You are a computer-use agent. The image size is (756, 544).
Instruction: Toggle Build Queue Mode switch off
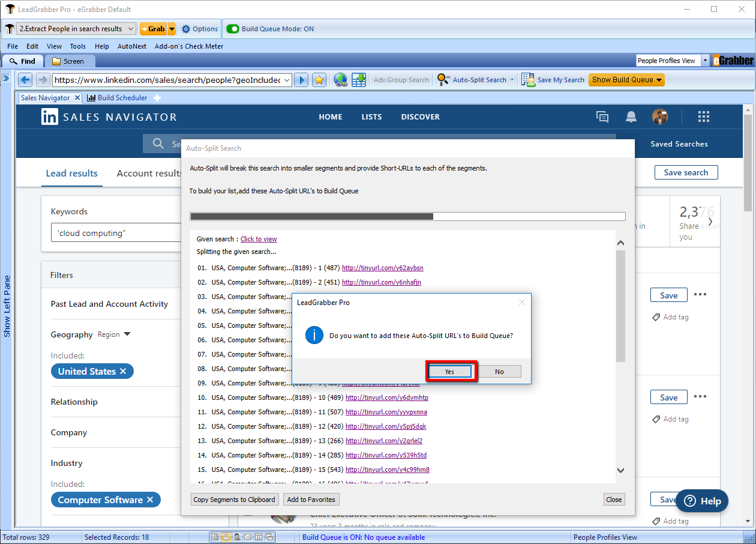pos(233,29)
